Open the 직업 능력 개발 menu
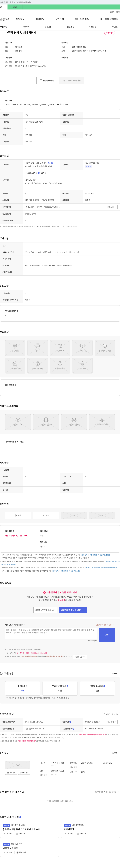The height and width of the screenshot is (868, 120). point(82,19)
